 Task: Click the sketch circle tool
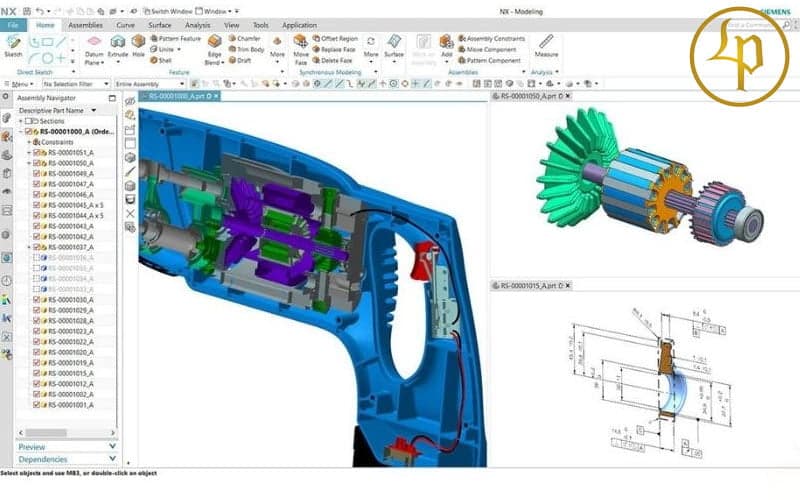click(x=47, y=58)
